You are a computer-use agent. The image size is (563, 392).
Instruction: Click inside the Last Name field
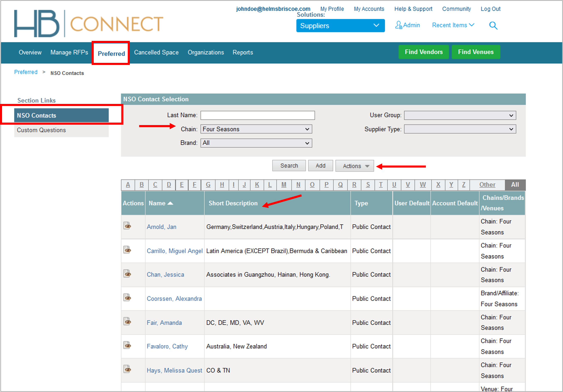[x=257, y=115]
